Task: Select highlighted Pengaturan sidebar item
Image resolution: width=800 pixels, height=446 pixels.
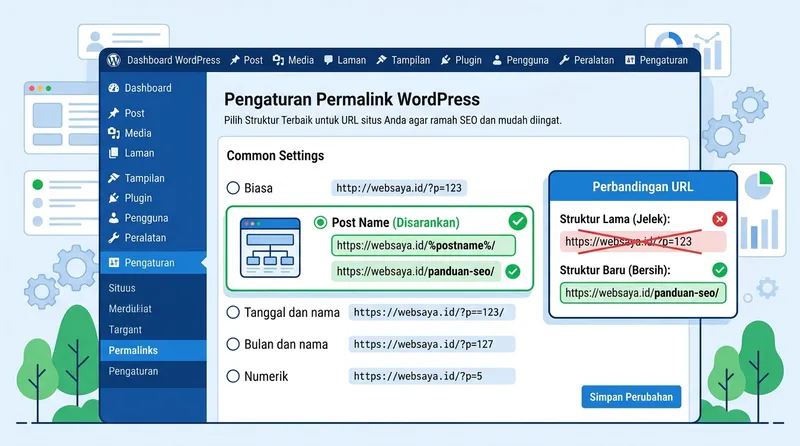Action: (x=153, y=263)
